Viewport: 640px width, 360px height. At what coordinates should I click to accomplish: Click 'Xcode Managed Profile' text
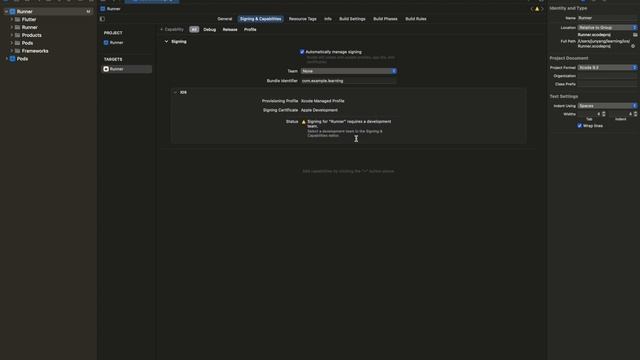tap(322, 101)
